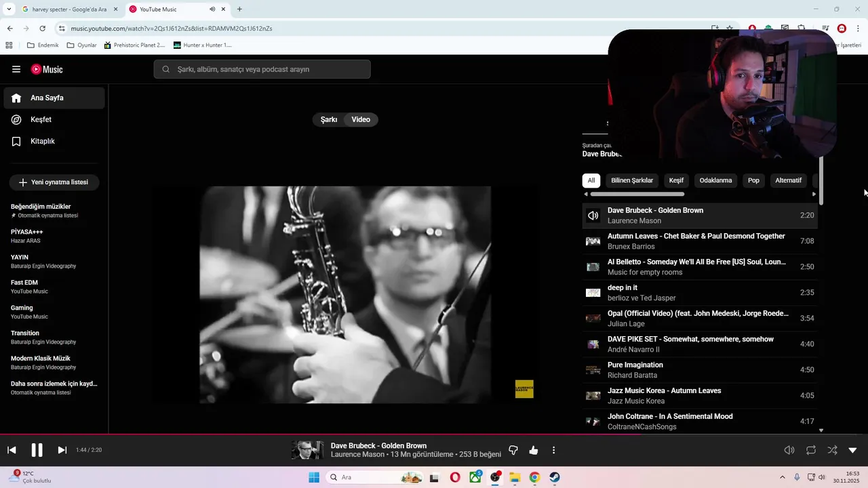Reload the page

(x=42, y=28)
